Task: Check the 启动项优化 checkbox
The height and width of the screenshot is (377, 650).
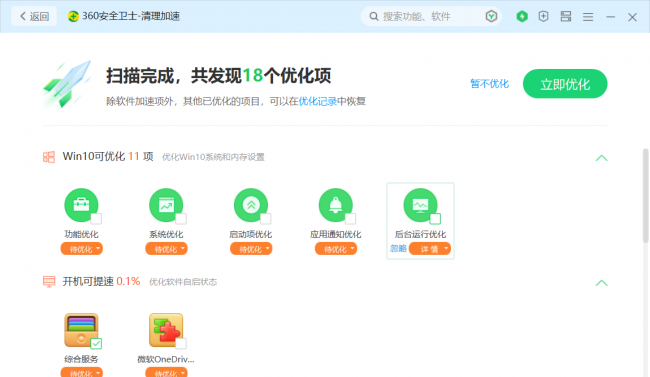Action: [x=266, y=219]
